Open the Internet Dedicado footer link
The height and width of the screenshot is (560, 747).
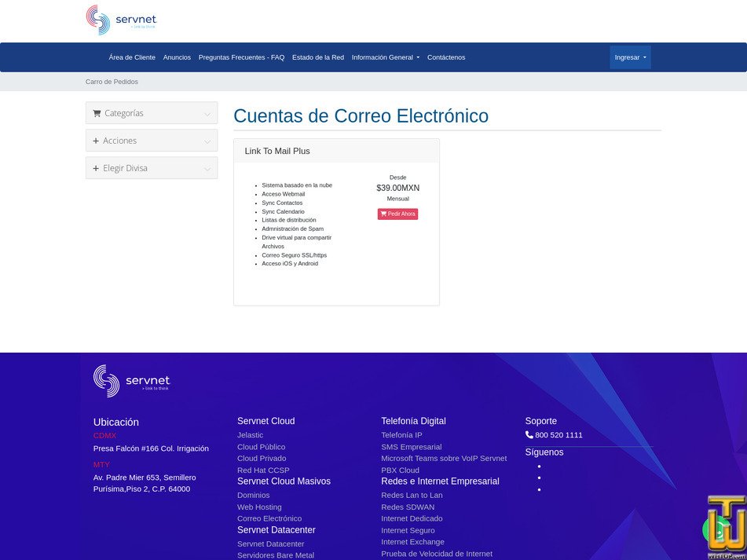tap(412, 518)
